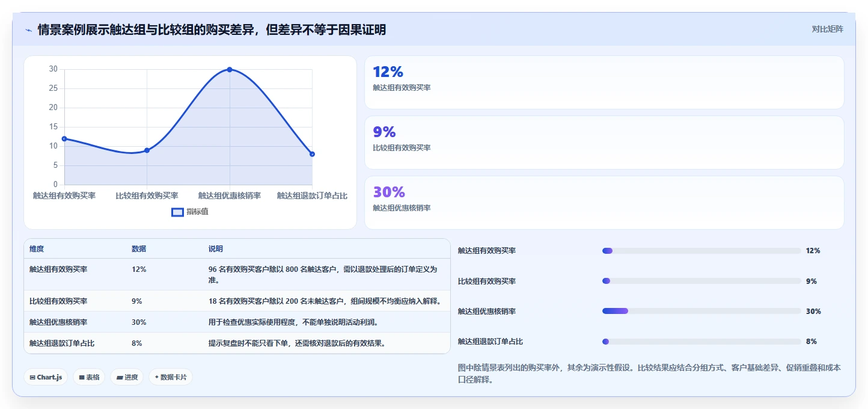The height and width of the screenshot is (409, 868).
Task: Click the 触达组退款订单占比 cell in the table
Action: click(62, 343)
